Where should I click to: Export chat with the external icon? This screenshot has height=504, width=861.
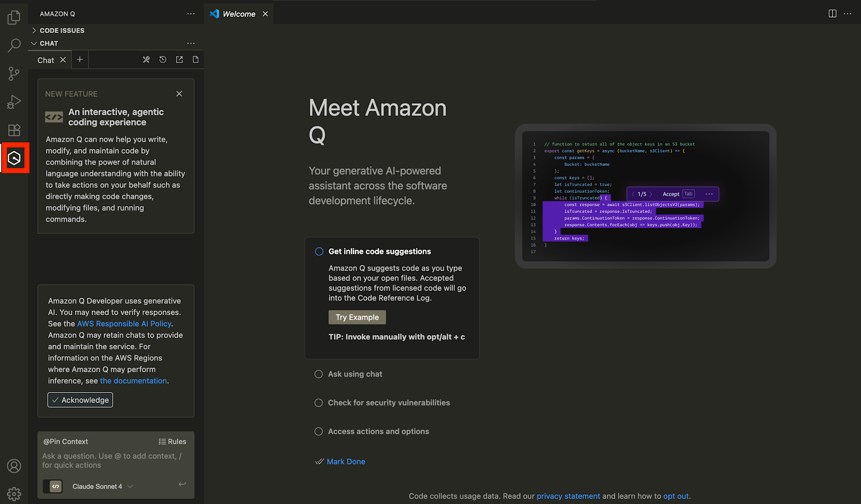click(179, 59)
